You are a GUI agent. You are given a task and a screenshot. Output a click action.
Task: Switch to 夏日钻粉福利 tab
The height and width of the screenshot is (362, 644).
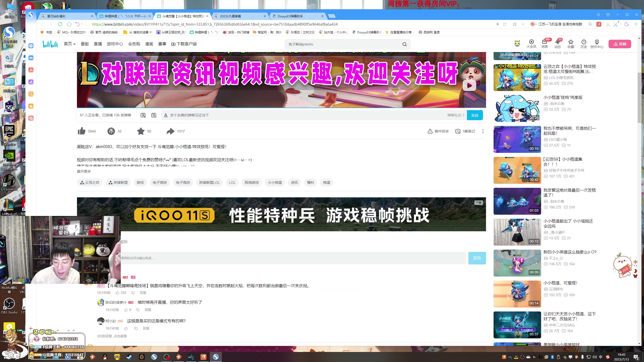point(67,16)
